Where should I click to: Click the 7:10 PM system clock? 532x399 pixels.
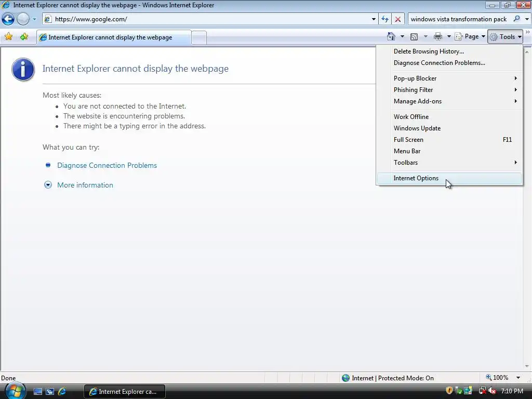point(512,391)
